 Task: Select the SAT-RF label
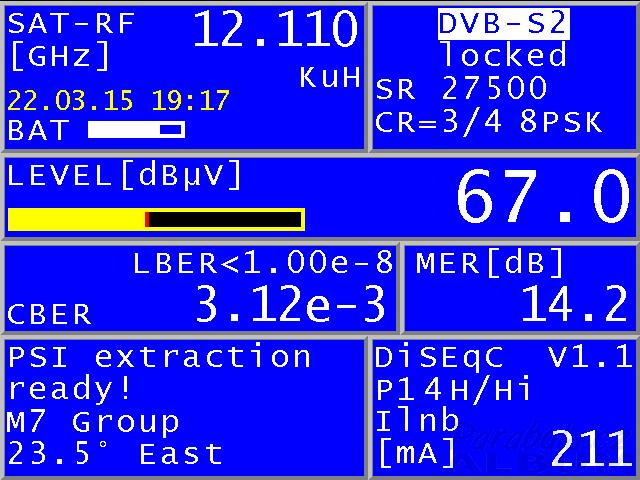[71, 24]
